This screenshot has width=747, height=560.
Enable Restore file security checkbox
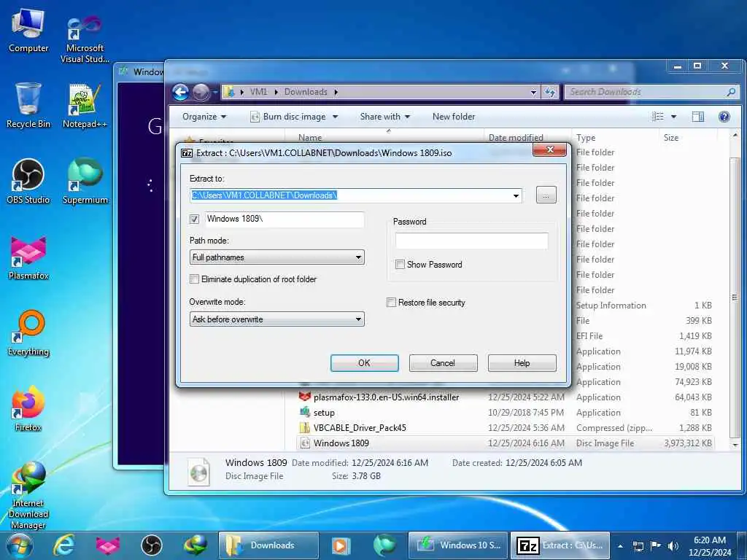tap(391, 303)
